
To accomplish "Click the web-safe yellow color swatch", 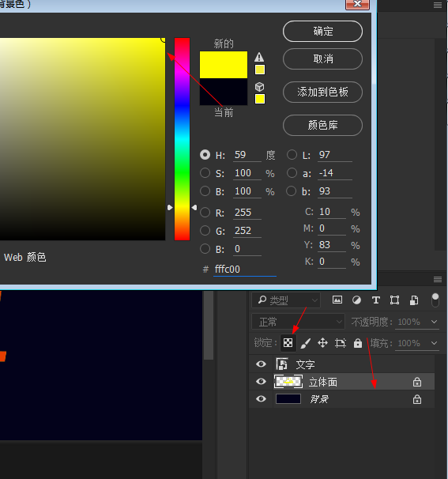I will [260, 99].
